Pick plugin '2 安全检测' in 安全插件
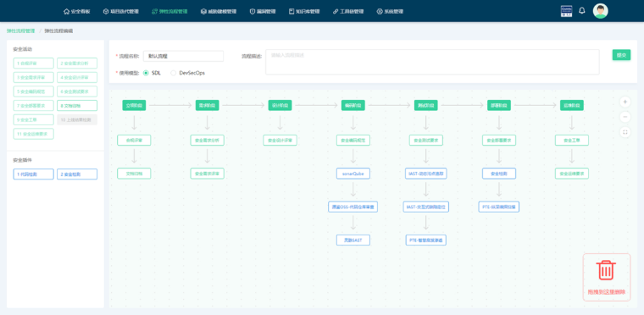The image size is (644, 315). coord(77,174)
